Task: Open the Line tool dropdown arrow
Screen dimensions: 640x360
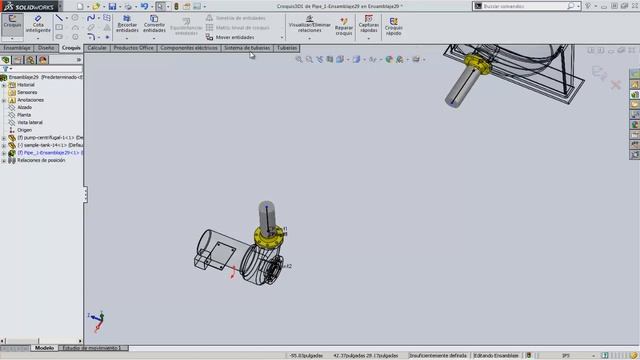Action: (66, 18)
